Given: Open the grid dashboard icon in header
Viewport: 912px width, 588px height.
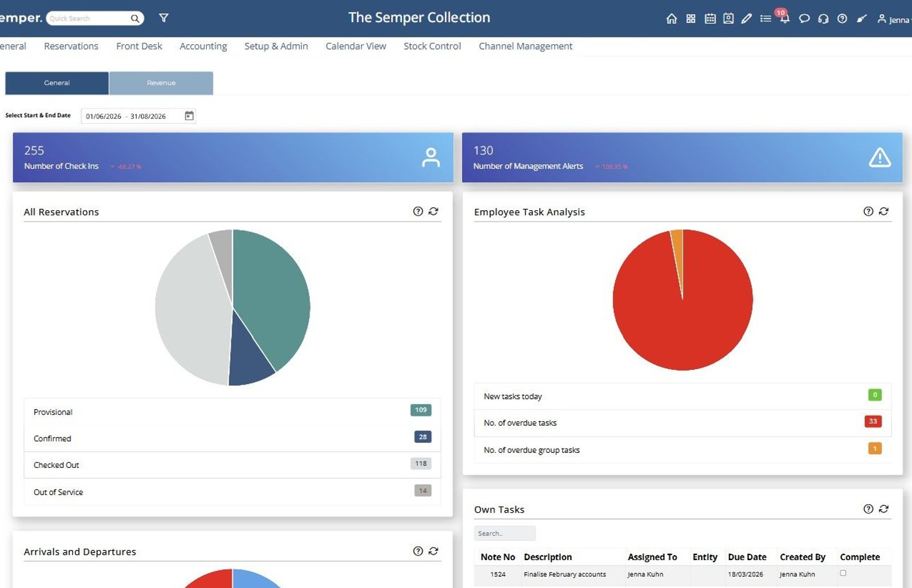Looking at the screenshot, I should click(x=691, y=19).
